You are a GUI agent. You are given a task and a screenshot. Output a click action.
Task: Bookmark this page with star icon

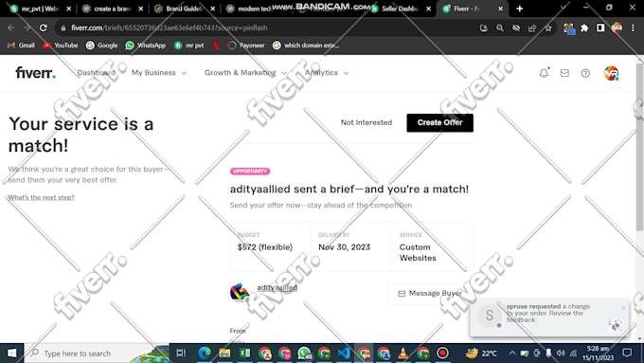coord(548,27)
